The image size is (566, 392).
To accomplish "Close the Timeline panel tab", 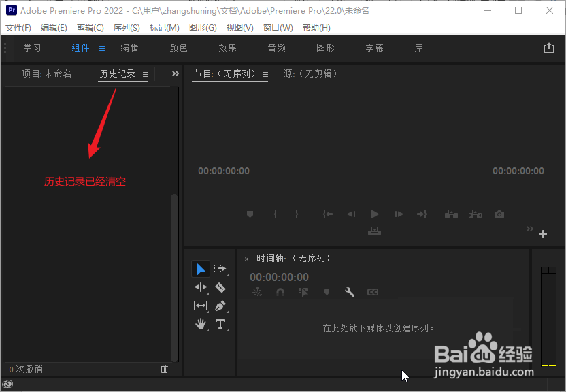I will tap(246, 259).
